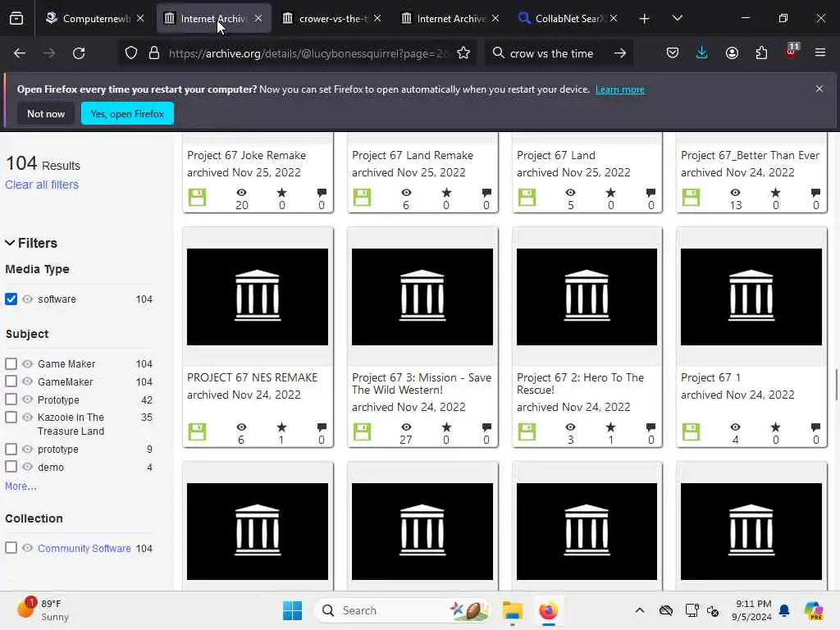Open the weather widget showing 89°F Sunny

click(43, 610)
